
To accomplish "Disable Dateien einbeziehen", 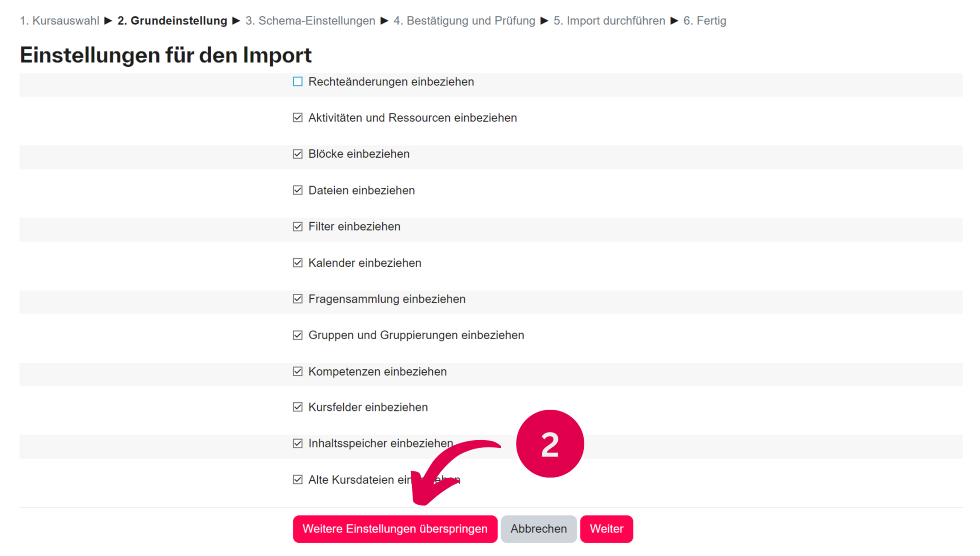I will click(x=298, y=190).
